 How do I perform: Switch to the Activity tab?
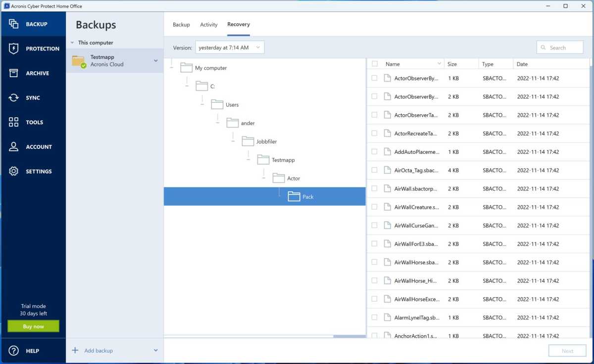coord(209,24)
